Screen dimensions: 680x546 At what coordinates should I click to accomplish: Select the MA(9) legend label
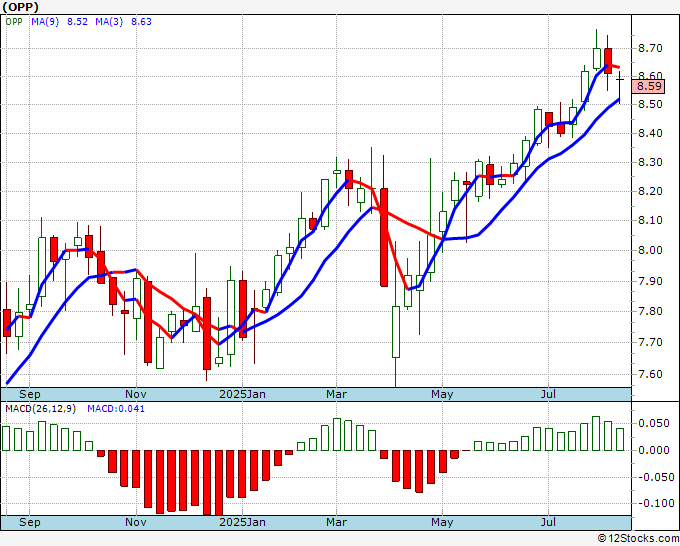pyautogui.click(x=45, y=22)
